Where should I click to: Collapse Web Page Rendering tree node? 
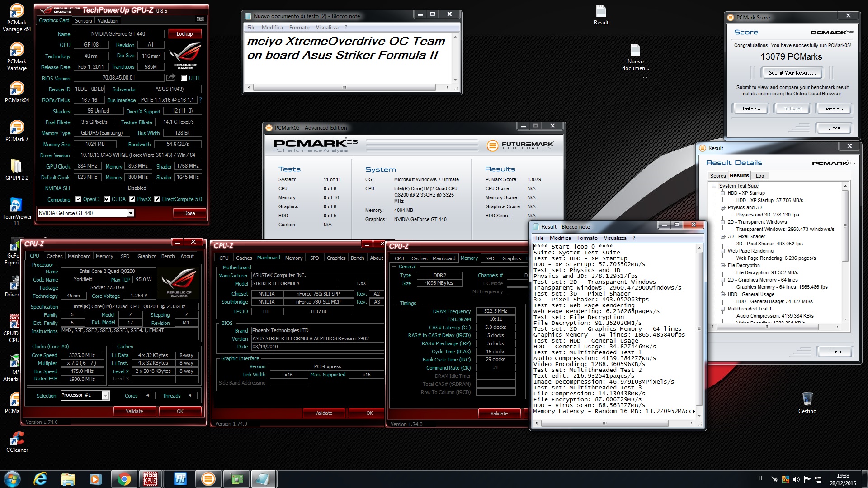point(723,251)
